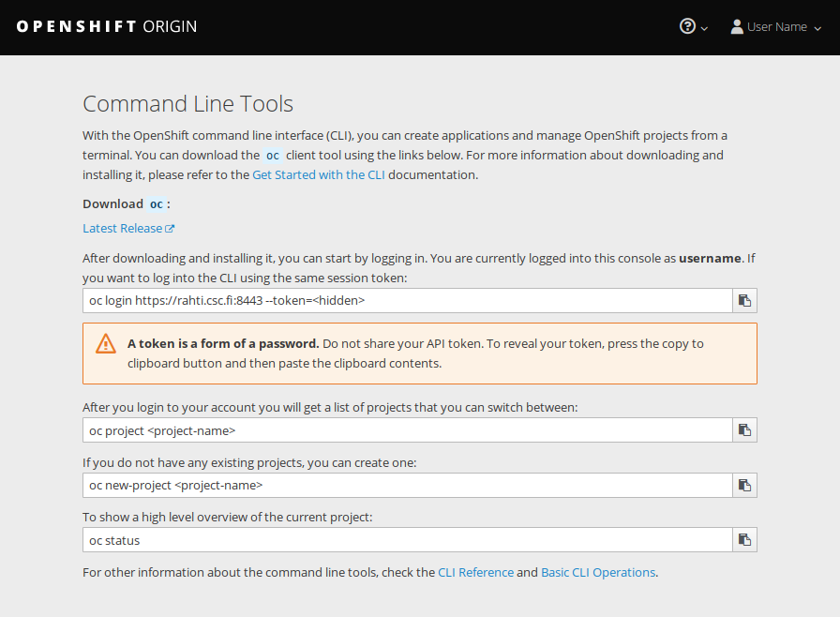
Task: Copy the oc project command to clipboard
Action: click(x=744, y=430)
